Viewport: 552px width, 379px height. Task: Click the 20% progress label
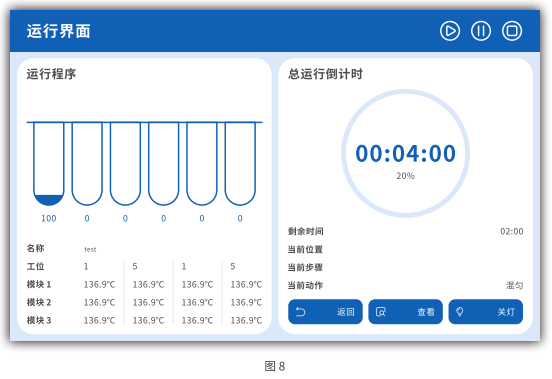405,176
